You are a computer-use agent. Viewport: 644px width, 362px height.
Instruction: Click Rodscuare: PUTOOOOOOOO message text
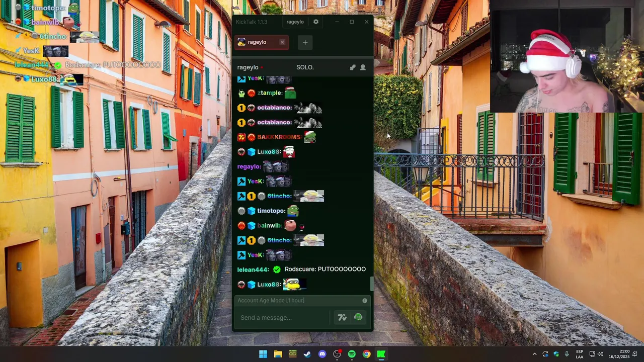[x=325, y=269]
